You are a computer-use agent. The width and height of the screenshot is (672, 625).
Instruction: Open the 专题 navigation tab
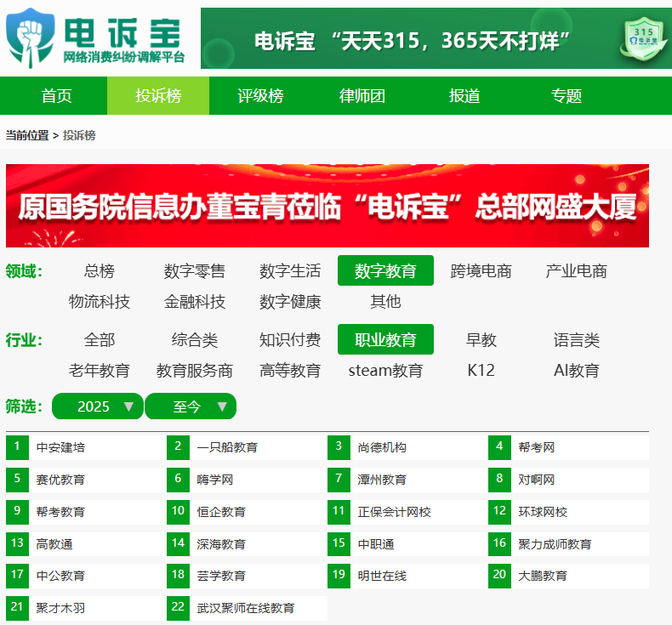pos(567,95)
